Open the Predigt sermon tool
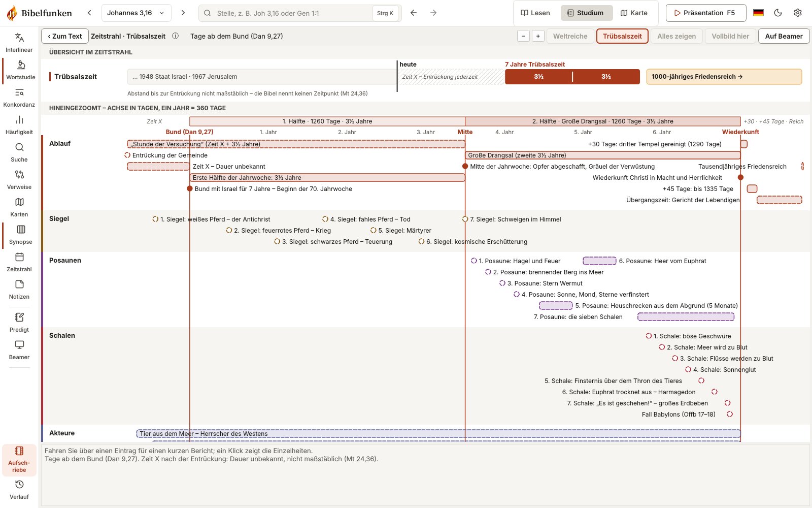The width and height of the screenshot is (812, 508). point(19,323)
